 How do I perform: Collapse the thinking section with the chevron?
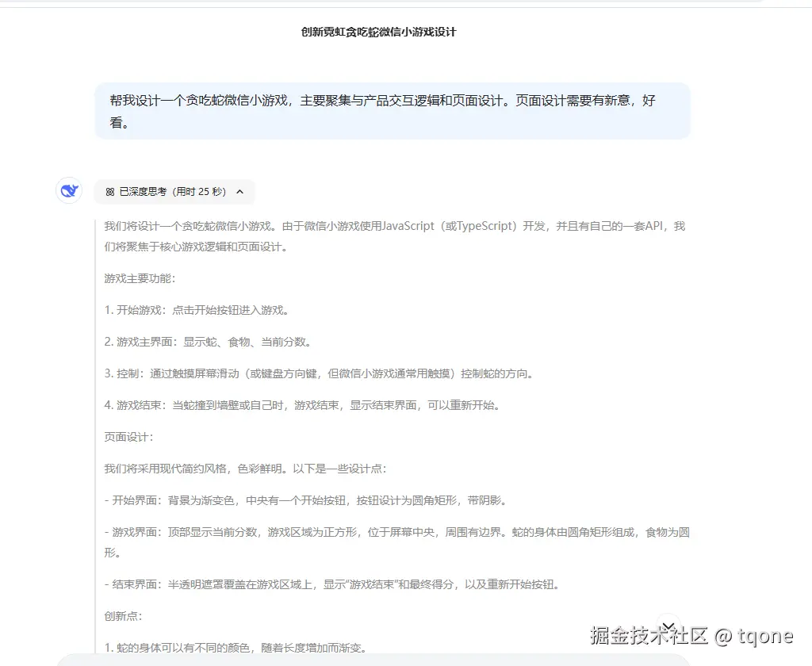click(239, 192)
